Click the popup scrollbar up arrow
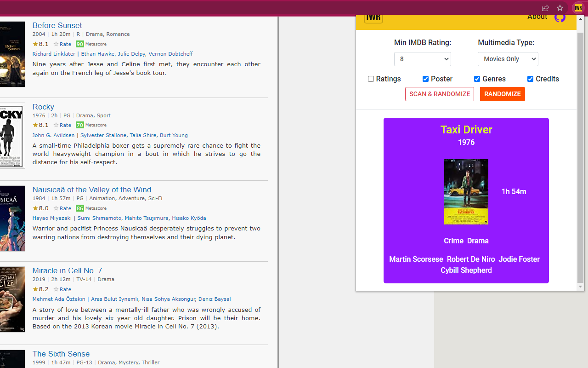The height and width of the screenshot is (368, 588). pos(581,19)
